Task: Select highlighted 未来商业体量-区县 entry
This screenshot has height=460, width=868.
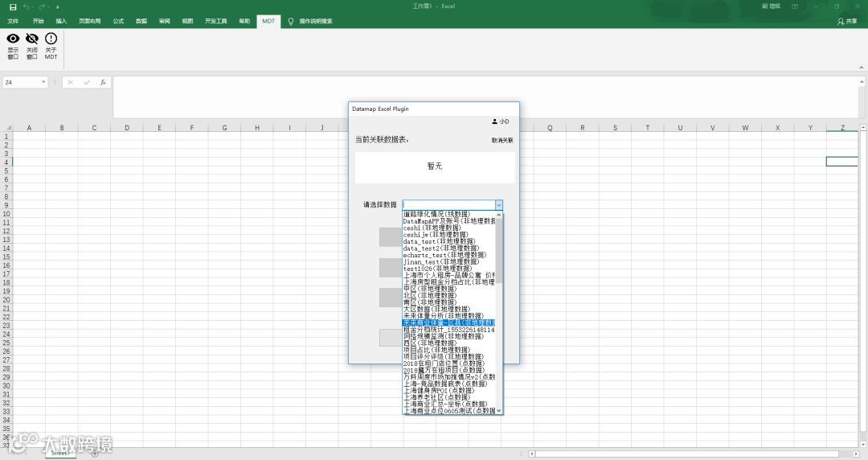Action: (449, 322)
